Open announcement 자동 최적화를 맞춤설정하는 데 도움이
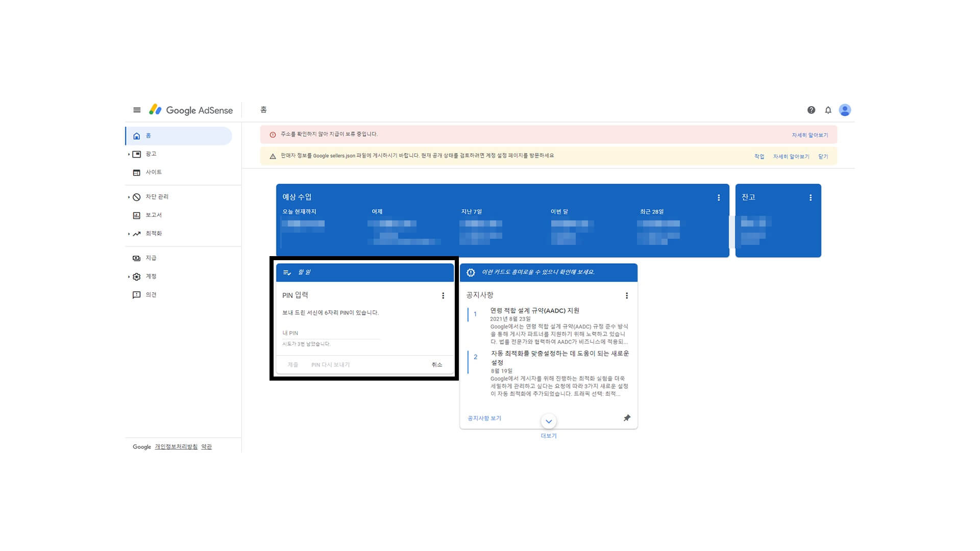Viewport: 980px width, 551px height. tap(560, 358)
